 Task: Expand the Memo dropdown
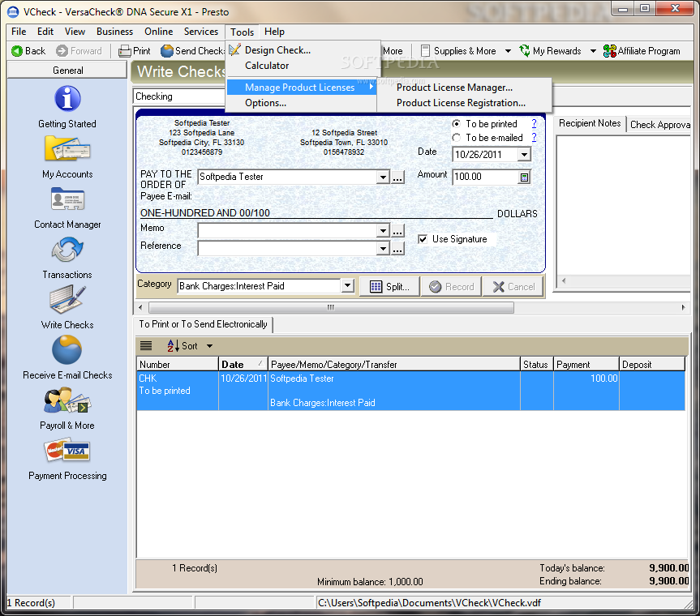pyautogui.click(x=383, y=231)
